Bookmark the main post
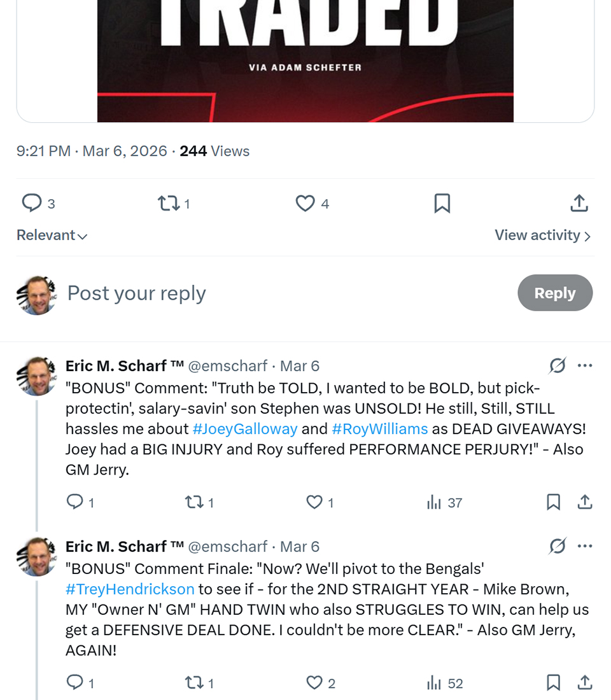Screen dimensions: 611x700 pos(442,203)
